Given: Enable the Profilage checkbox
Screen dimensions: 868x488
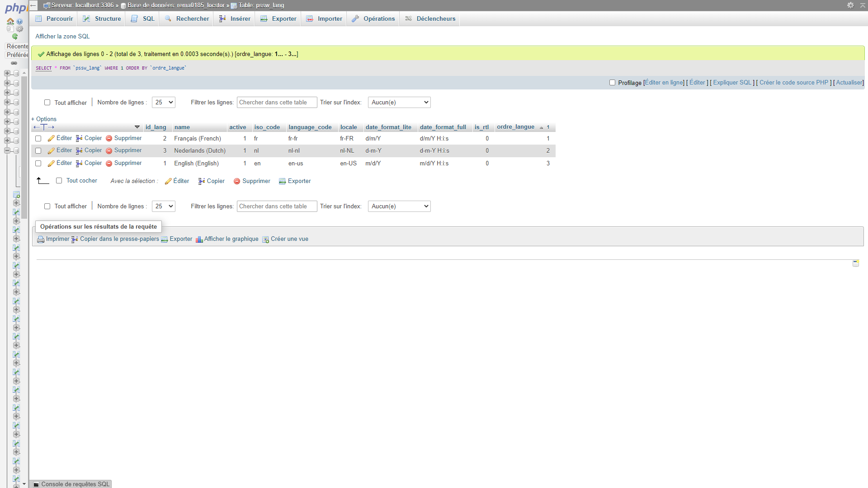Looking at the screenshot, I should pyautogui.click(x=612, y=83).
